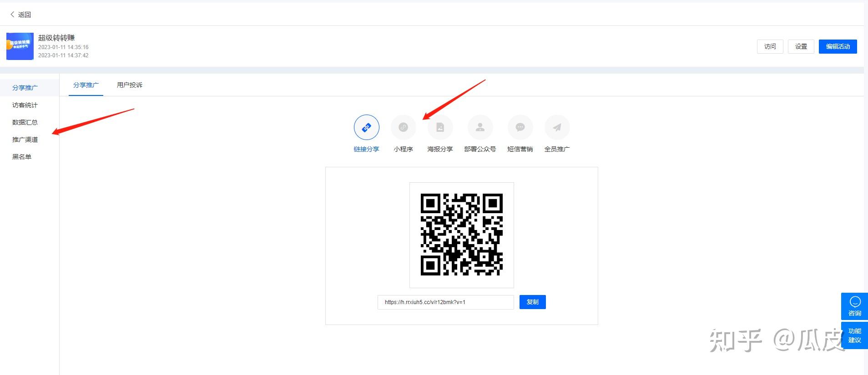The height and width of the screenshot is (375, 868).
Task: Switch to the 分享推广 tab
Action: pos(86,85)
